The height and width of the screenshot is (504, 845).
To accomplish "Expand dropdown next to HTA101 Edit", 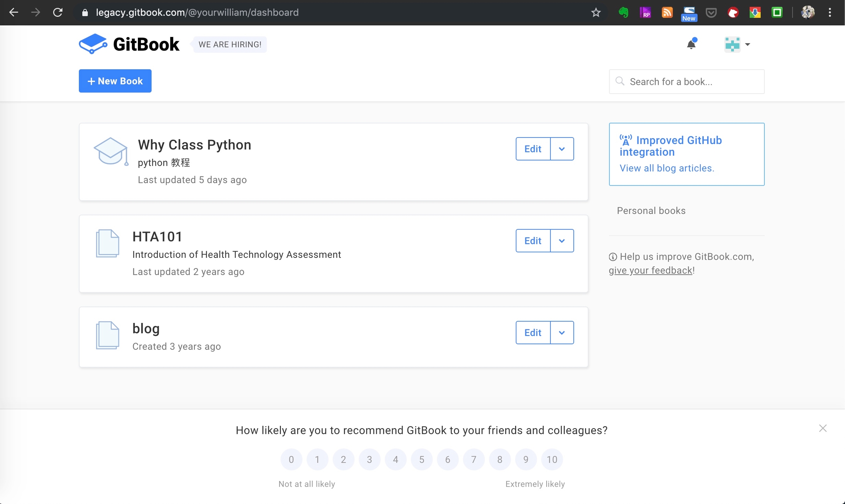I will (562, 241).
